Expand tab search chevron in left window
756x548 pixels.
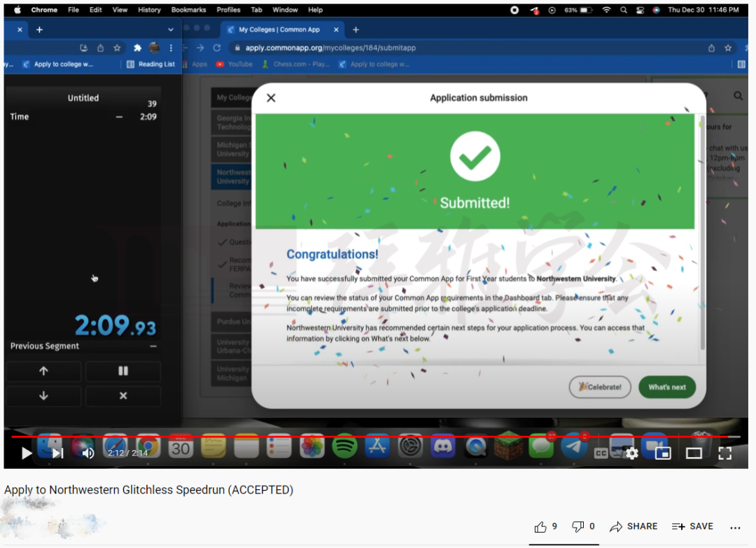[171, 29]
